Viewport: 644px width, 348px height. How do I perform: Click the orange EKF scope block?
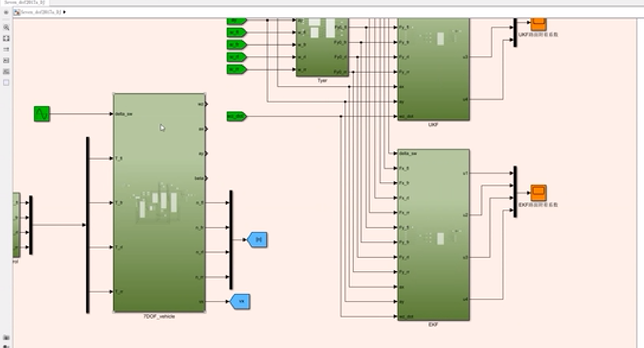(x=538, y=193)
